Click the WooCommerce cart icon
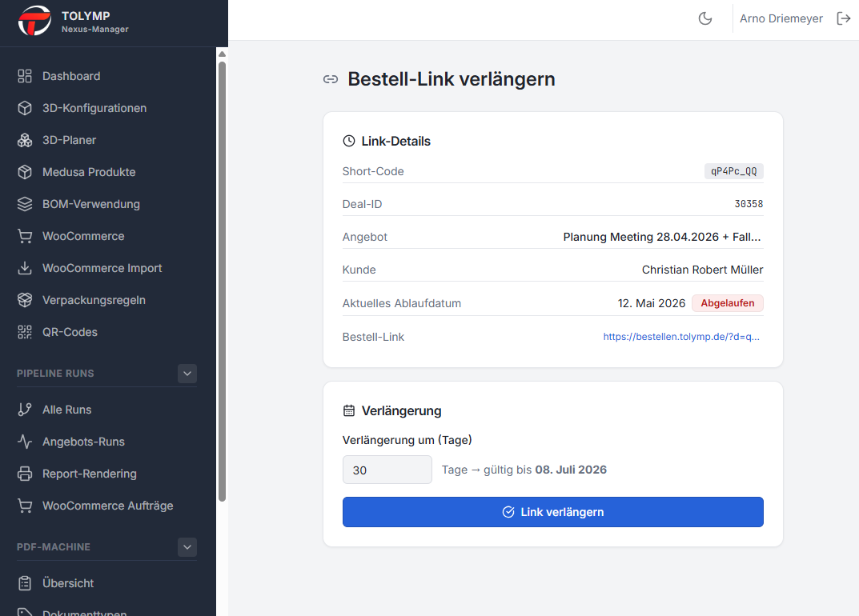 coord(25,236)
